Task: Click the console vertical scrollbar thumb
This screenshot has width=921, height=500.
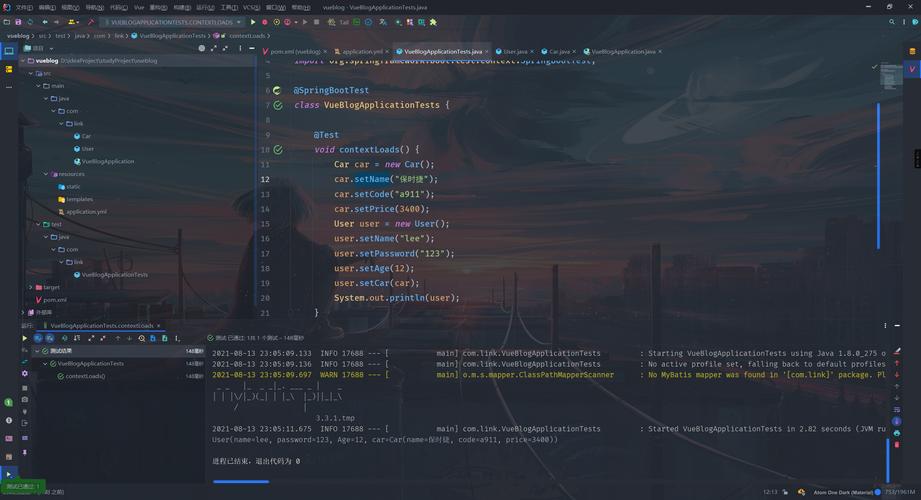Action: [888, 461]
